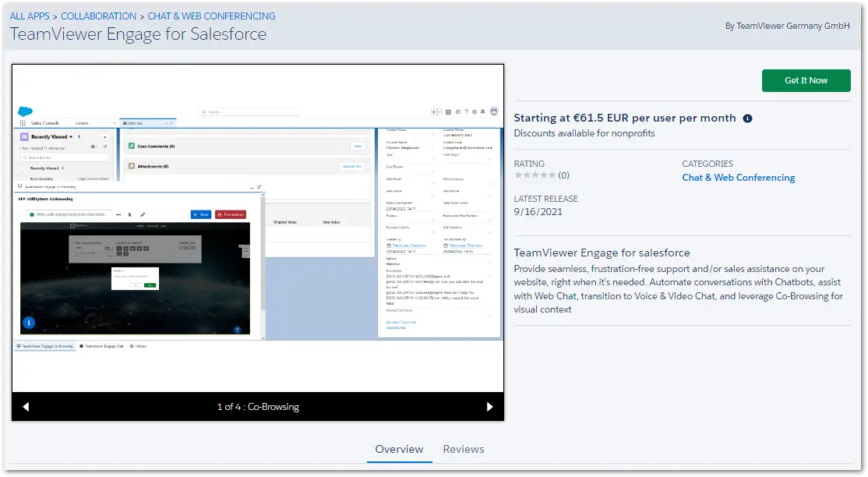Click the "(0)" review count
The image size is (868, 477).
point(563,175)
